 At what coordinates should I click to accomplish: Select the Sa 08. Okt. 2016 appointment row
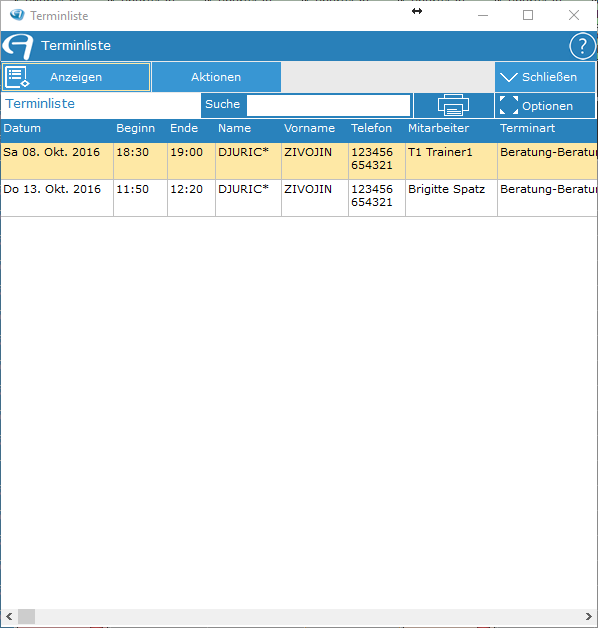299,161
